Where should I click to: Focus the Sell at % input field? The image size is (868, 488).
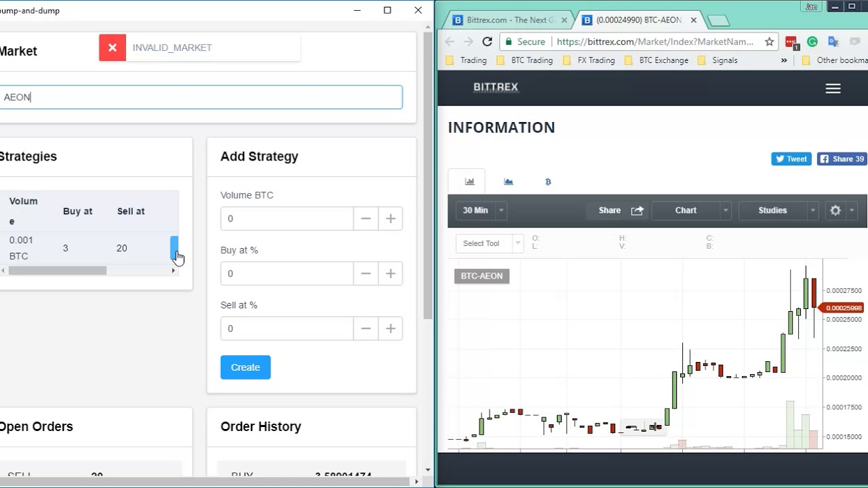pos(287,328)
